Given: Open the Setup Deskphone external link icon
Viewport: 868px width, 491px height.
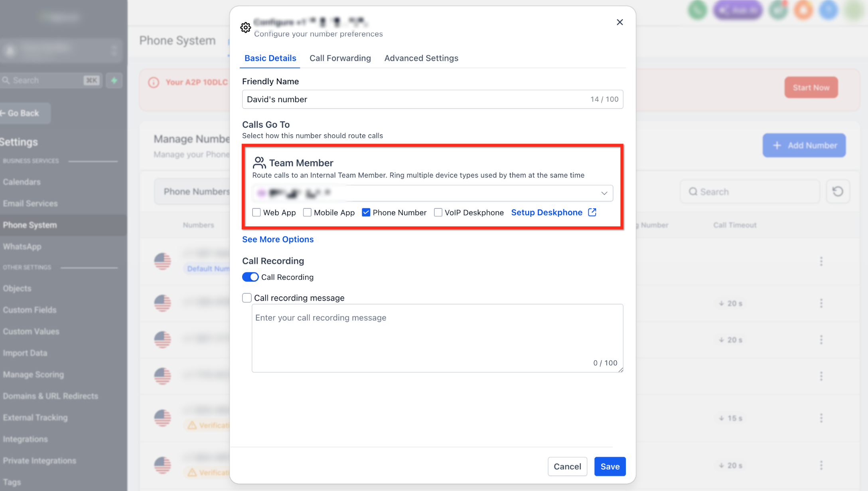Looking at the screenshot, I should coord(592,212).
